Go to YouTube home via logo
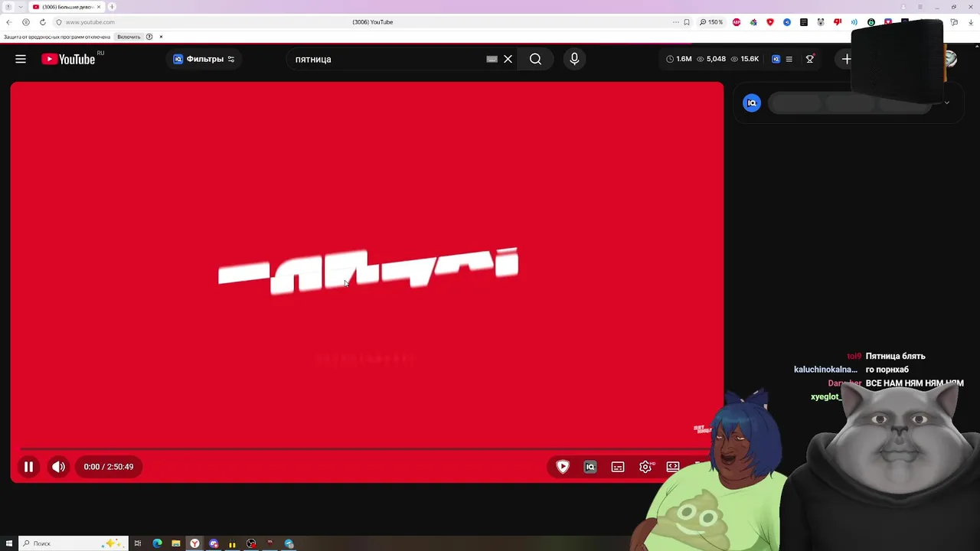 pos(68,59)
